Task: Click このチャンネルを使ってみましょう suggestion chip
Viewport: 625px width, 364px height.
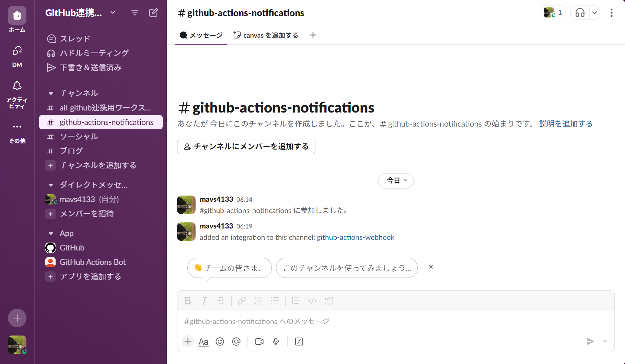Action: (x=347, y=268)
